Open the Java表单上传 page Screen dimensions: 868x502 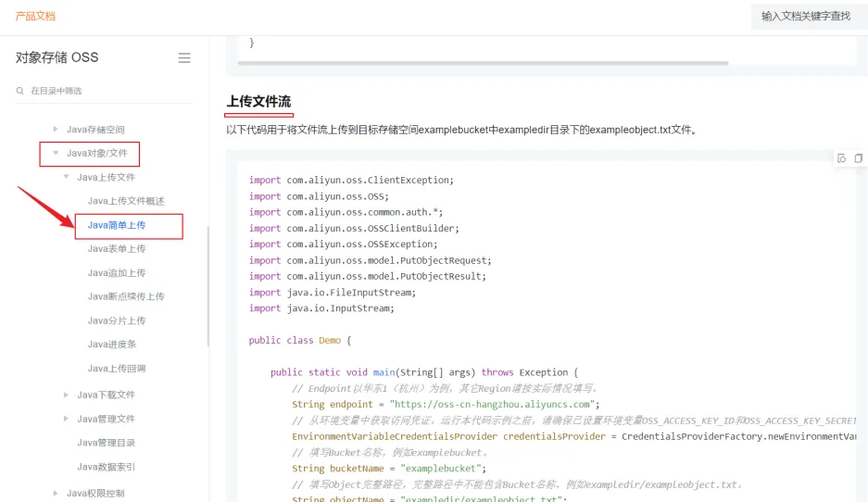[117, 249]
